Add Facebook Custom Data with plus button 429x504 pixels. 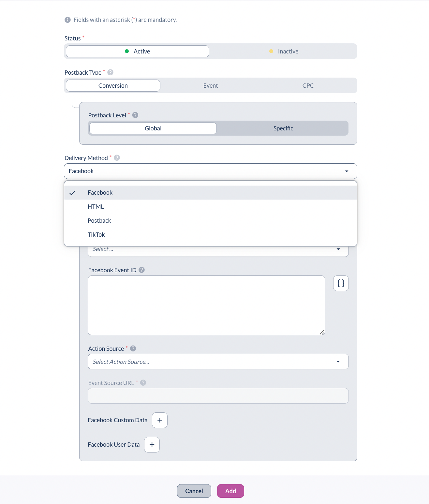click(160, 420)
